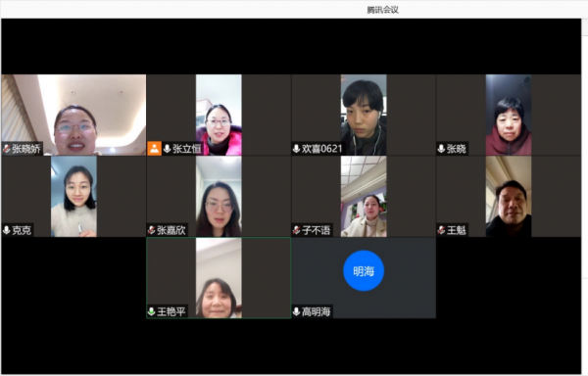Click the 子不语 name label
The image size is (588, 376).
click(x=317, y=230)
